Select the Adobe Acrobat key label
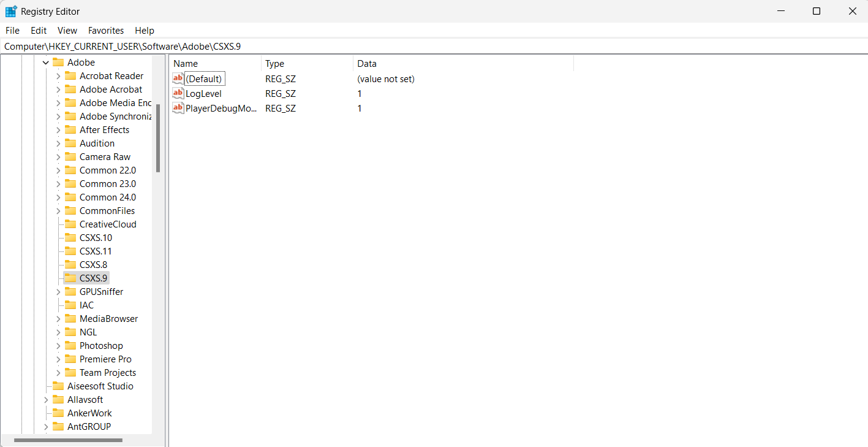 (x=111, y=90)
